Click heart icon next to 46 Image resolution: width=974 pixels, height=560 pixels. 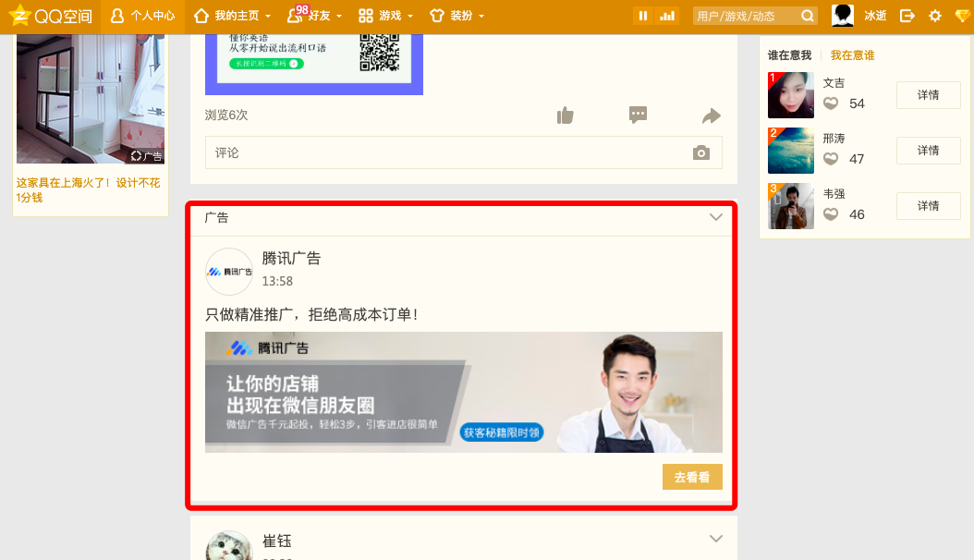click(831, 214)
